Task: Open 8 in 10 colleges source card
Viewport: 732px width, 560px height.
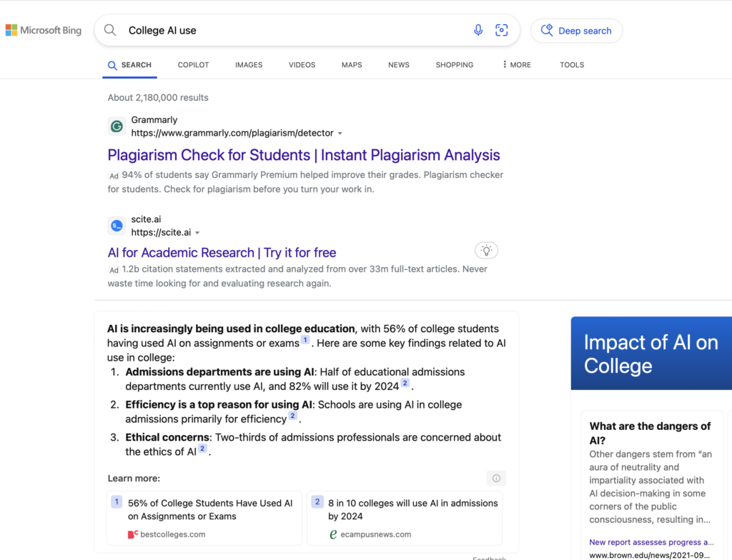Action: click(405, 518)
